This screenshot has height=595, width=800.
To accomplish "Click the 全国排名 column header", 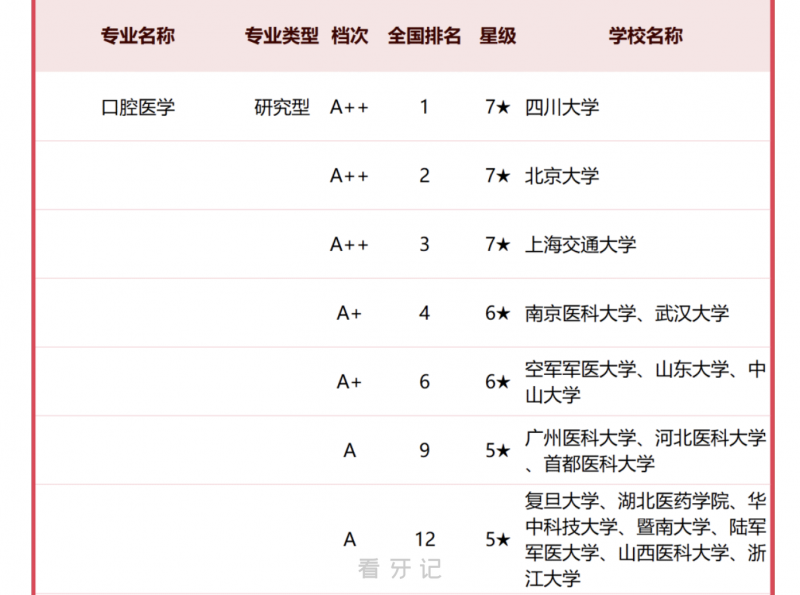I will 424,36.
